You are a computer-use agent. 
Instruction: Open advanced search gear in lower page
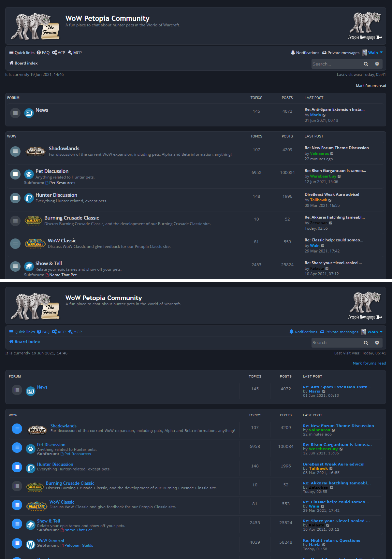pos(377,343)
